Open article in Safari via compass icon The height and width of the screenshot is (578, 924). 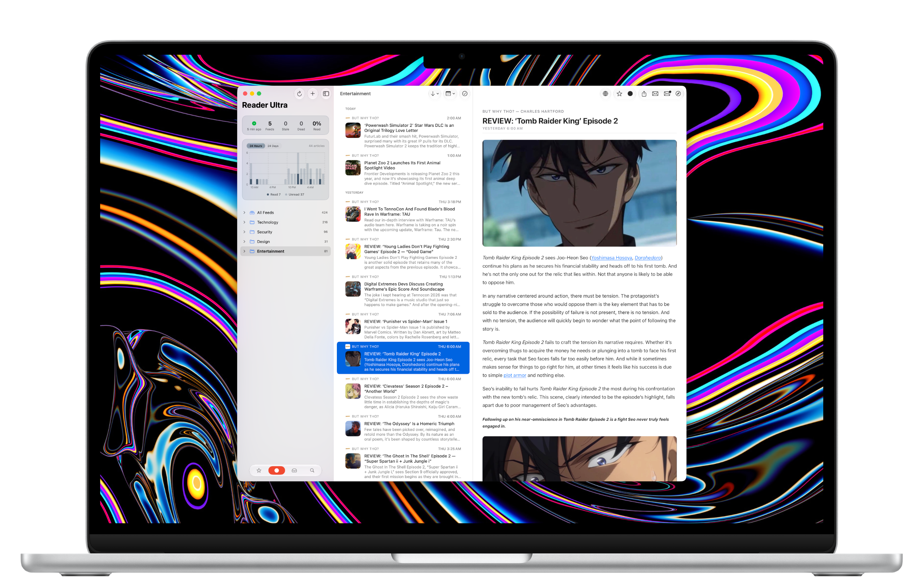point(678,94)
